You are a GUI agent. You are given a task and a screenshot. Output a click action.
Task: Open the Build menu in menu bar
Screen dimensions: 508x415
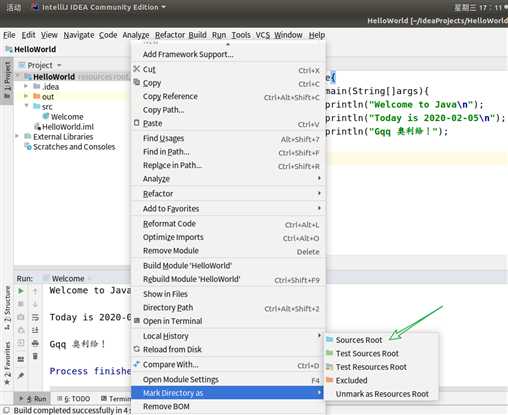click(197, 35)
